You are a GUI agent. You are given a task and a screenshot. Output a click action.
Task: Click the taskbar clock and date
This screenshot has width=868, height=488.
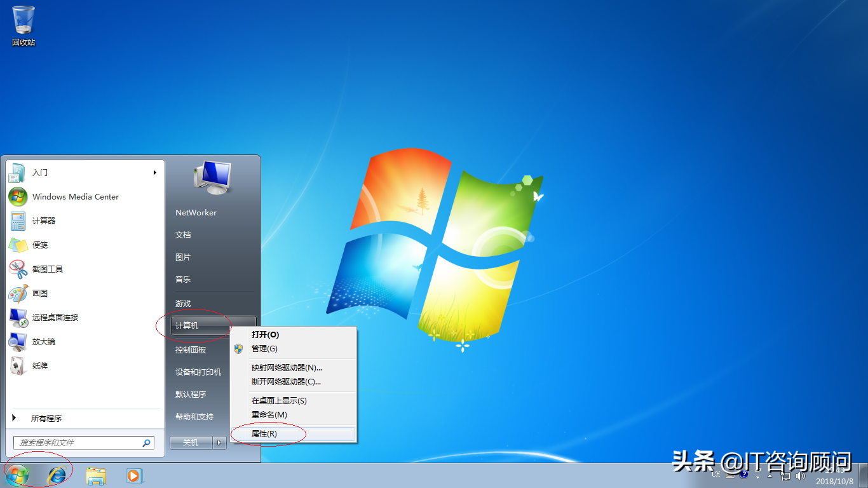pyautogui.click(x=834, y=475)
